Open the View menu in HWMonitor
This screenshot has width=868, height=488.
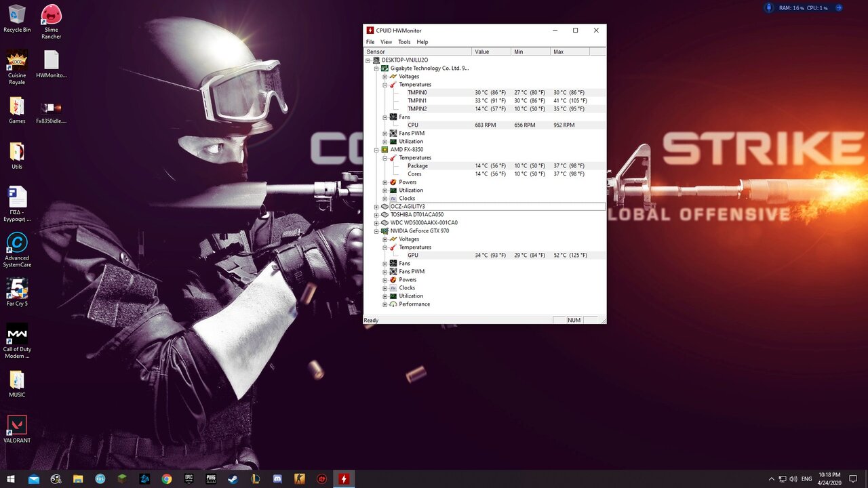point(386,42)
